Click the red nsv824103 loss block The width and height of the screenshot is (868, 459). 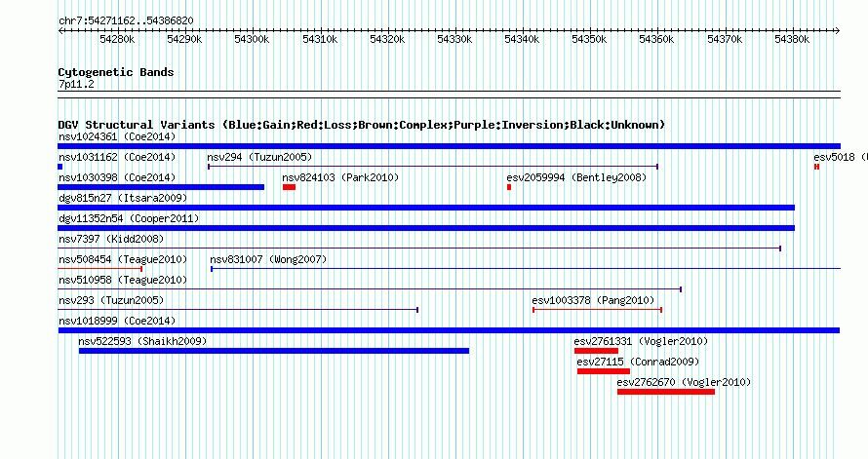tap(289, 187)
